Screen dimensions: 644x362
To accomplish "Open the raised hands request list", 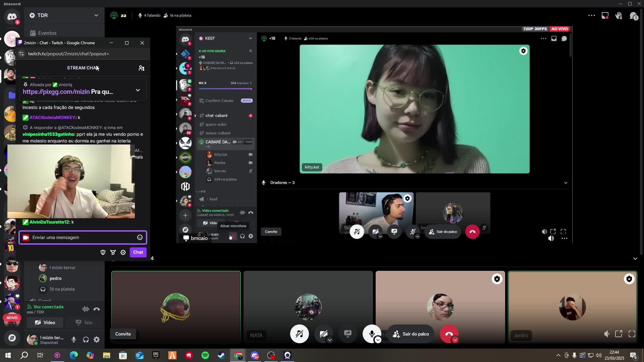I will tap(619, 16).
